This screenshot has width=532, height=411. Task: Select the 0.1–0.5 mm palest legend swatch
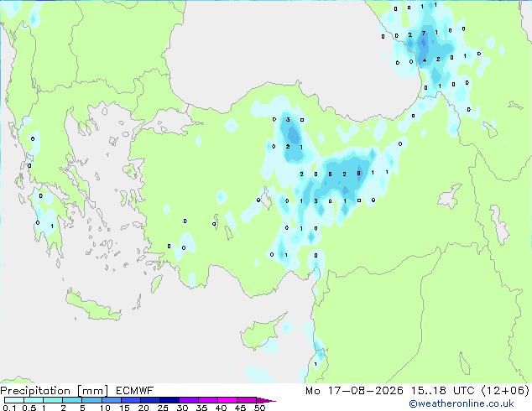pos(14,400)
